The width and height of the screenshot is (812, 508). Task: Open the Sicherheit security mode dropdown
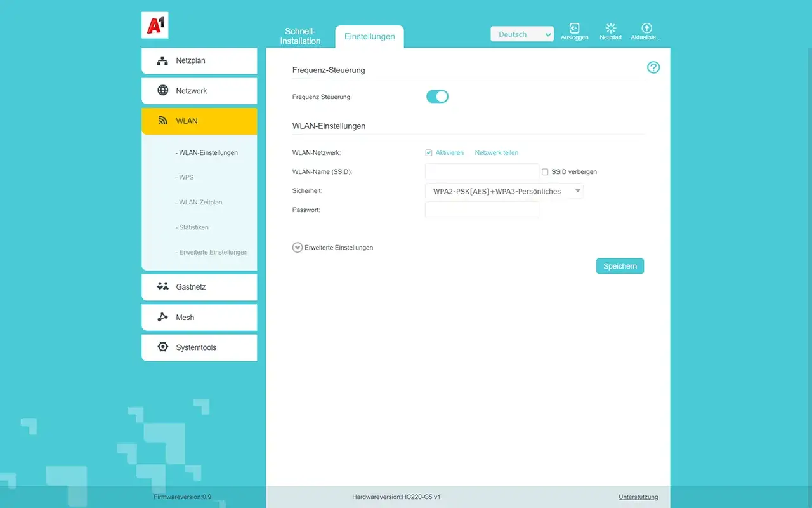504,191
